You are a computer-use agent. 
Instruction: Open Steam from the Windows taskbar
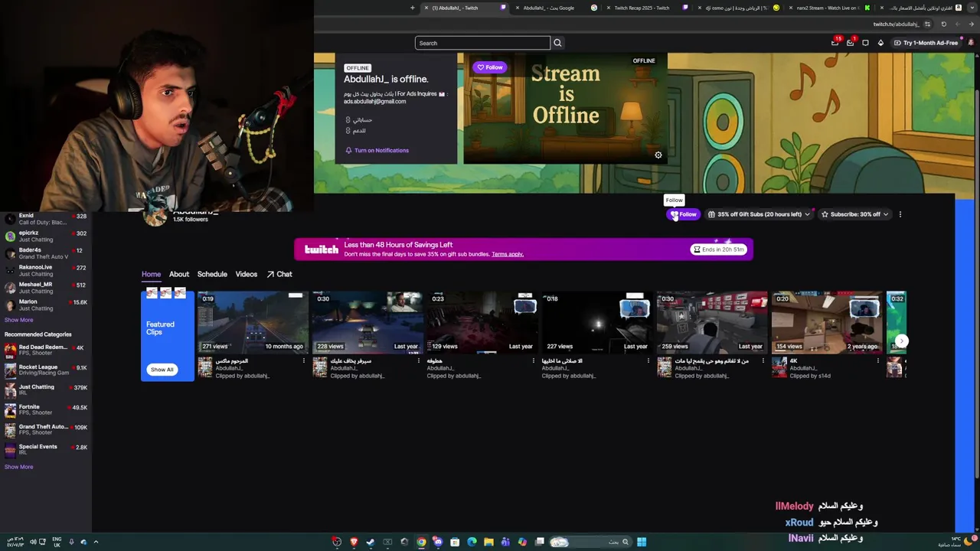pyautogui.click(x=371, y=542)
